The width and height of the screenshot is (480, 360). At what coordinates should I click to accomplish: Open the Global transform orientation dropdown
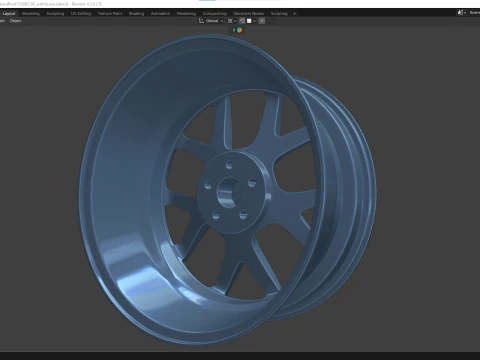pyautogui.click(x=211, y=21)
